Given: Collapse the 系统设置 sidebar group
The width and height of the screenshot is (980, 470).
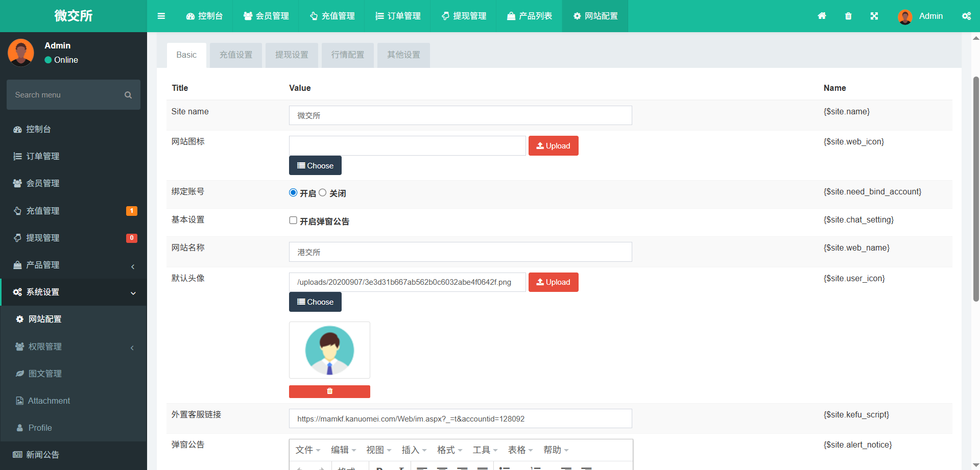Looking at the screenshot, I should coord(74,292).
